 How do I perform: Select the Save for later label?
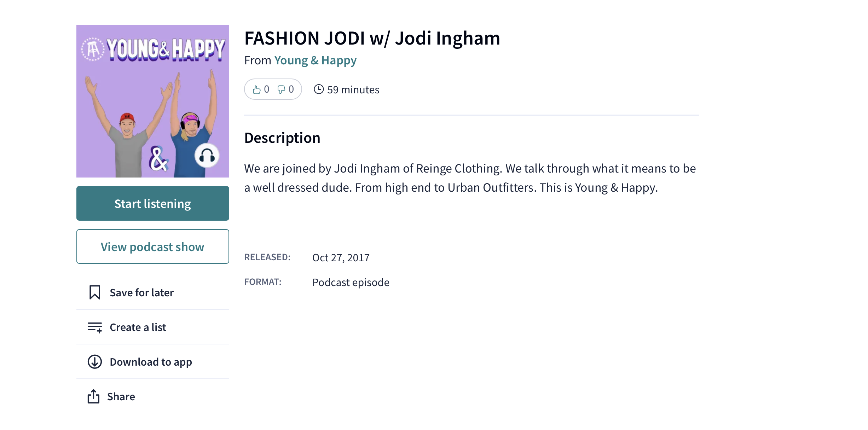(141, 293)
